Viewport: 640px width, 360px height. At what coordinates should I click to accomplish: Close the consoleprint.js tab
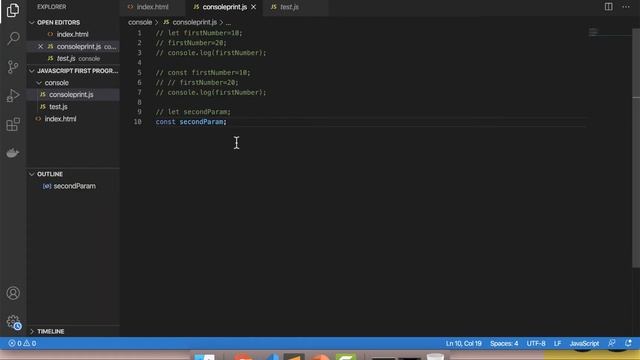253,7
